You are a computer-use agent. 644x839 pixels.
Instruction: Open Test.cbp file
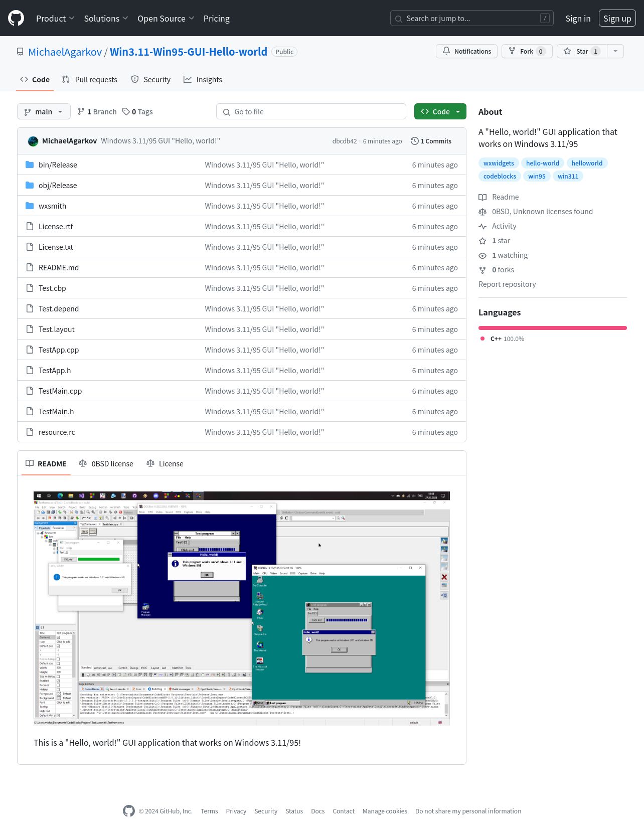coord(52,288)
